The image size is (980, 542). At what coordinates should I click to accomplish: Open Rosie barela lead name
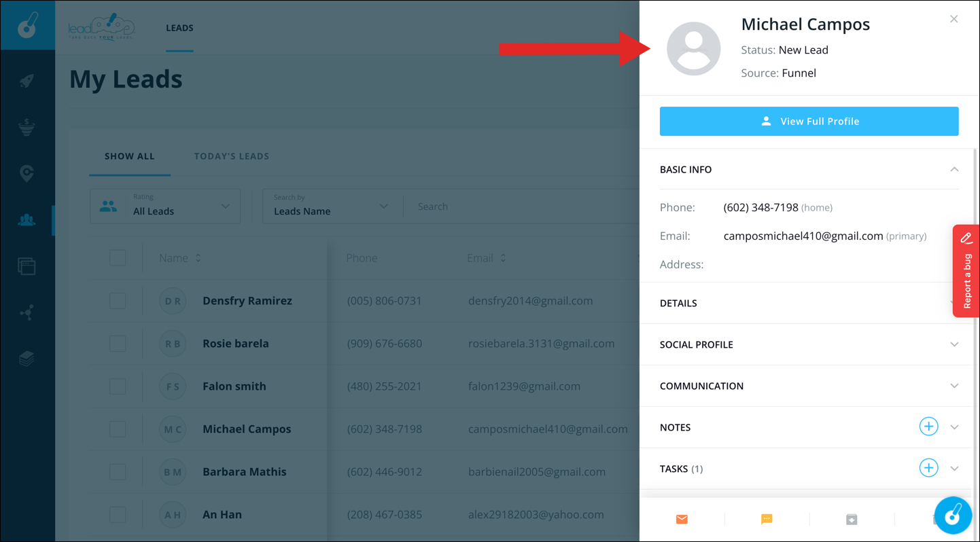[x=236, y=343]
